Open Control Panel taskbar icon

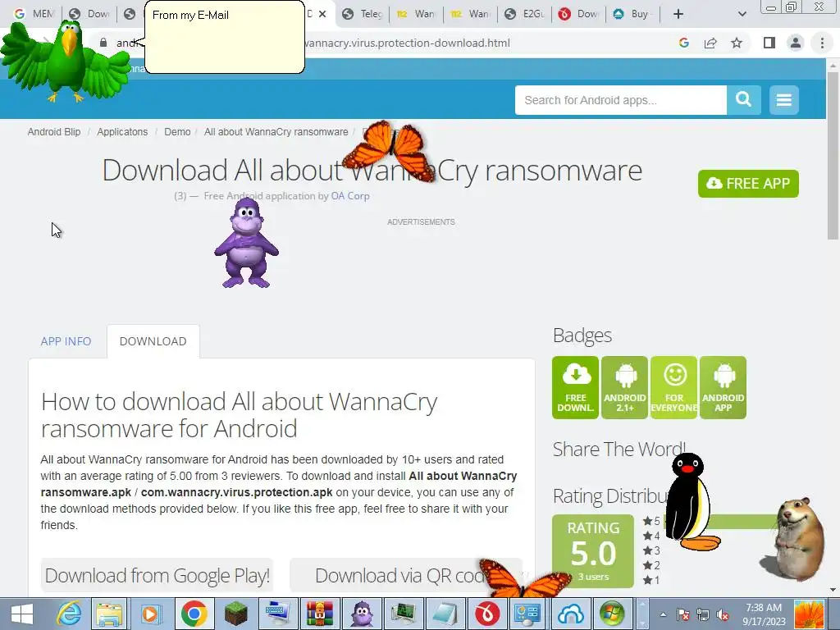[528, 614]
